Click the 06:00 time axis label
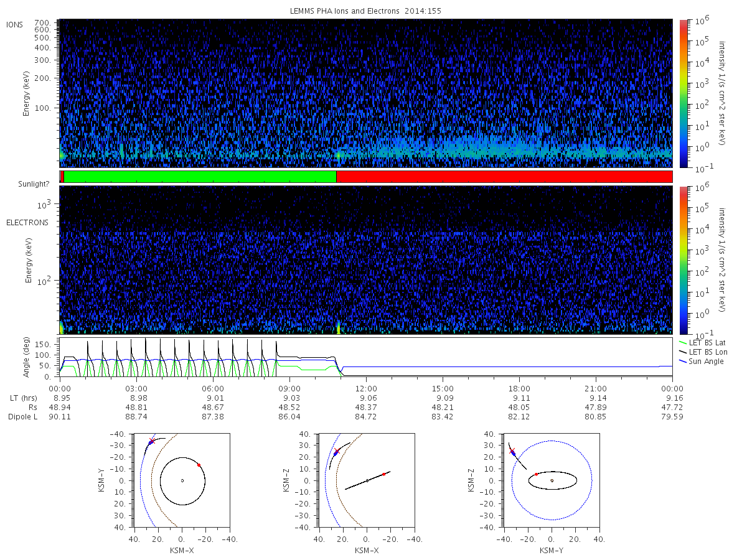 214,388
